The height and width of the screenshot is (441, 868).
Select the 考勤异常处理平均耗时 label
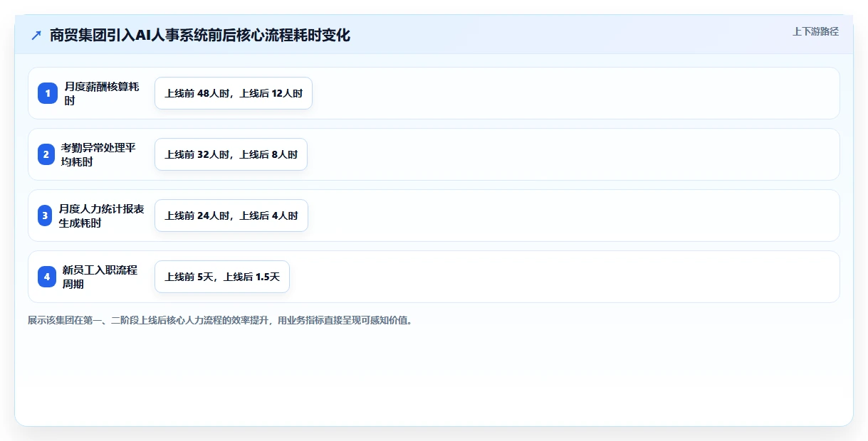tap(98, 154)
